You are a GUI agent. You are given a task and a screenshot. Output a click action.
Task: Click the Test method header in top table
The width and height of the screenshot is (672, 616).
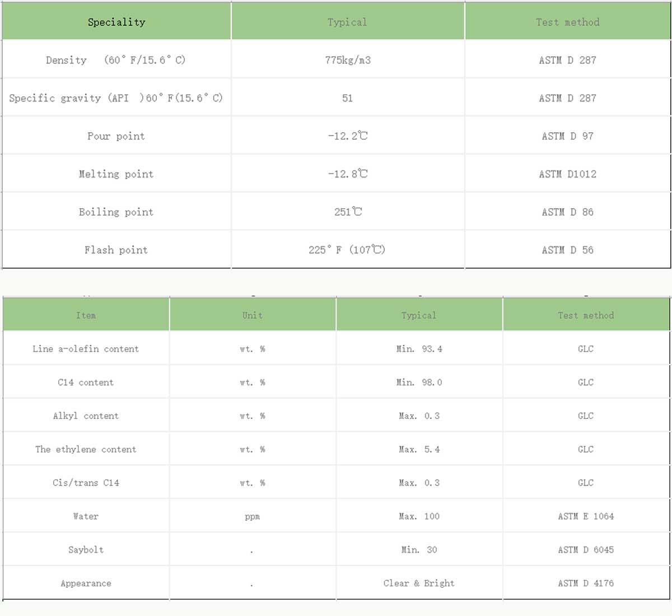(567, 22)
